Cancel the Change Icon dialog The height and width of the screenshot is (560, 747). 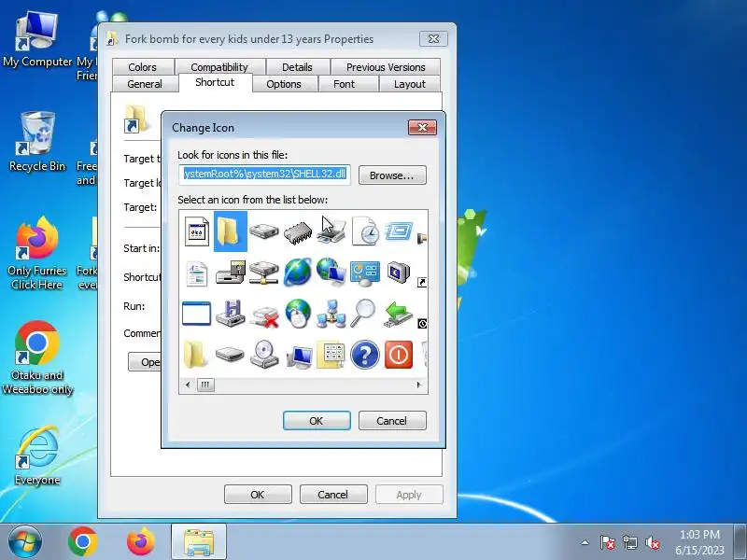point(392,421)
